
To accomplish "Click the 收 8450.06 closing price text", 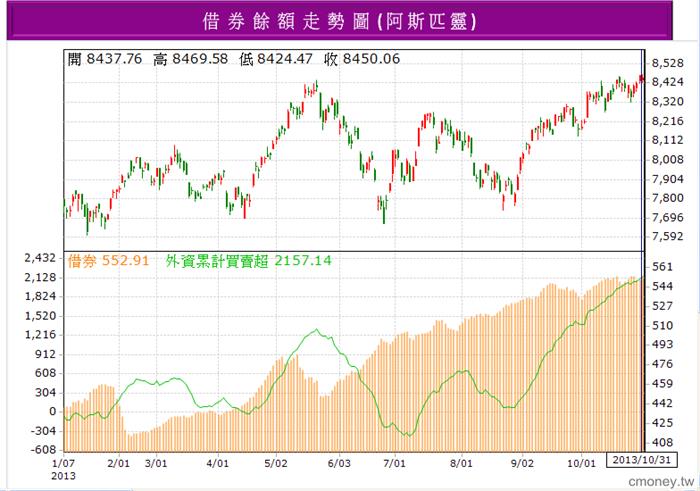I will tap(362, 59).
